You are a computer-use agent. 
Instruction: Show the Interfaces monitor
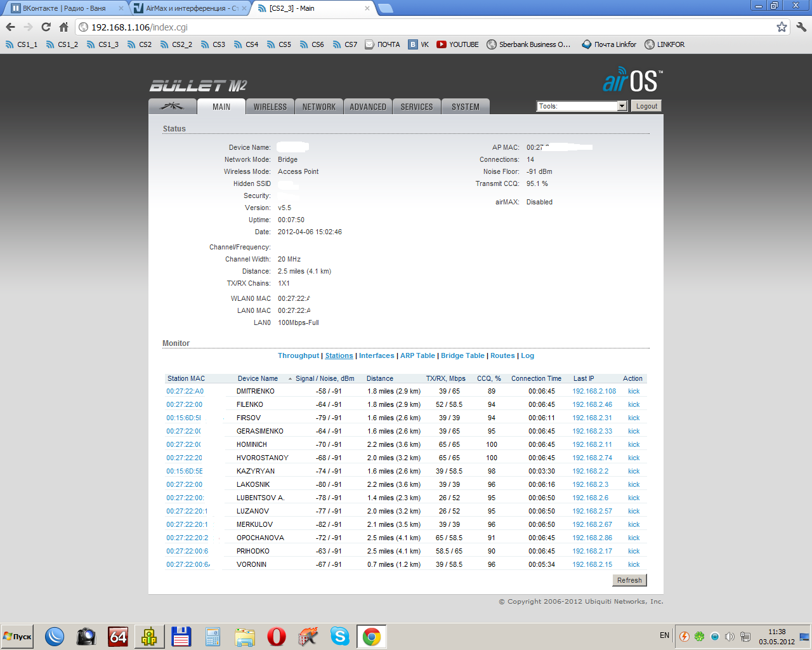coord(377,355)
